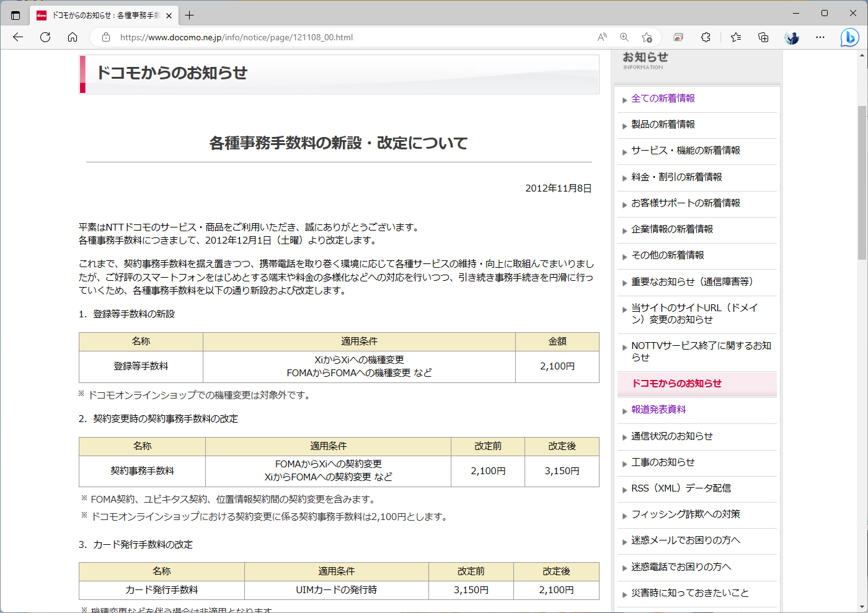868x613 pixels.
Task: Open 全ての新着情報 sidebar link
Action: coord(663,99)
